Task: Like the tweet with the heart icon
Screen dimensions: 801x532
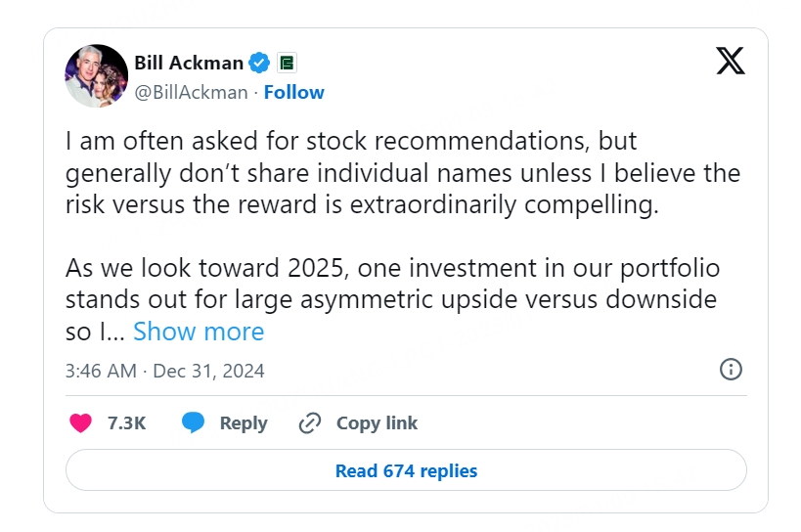Action: pos(81,422)
